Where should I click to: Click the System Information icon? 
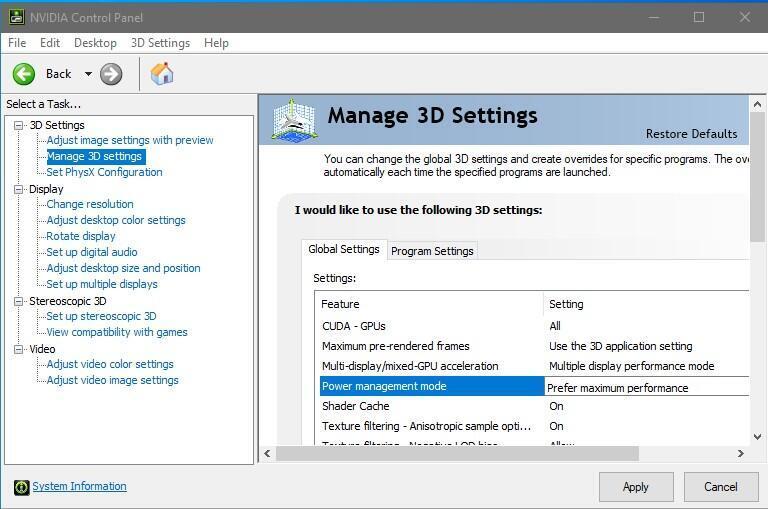pyautogui.click(x=22, y=487)
